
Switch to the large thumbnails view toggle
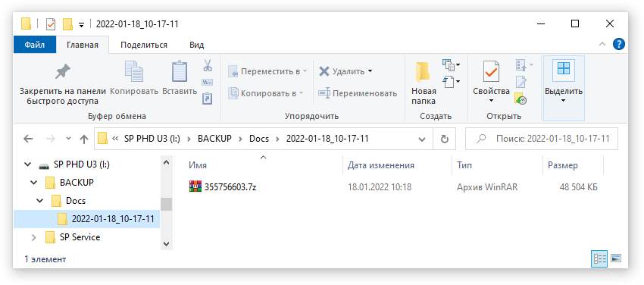(x=616, y=258)
